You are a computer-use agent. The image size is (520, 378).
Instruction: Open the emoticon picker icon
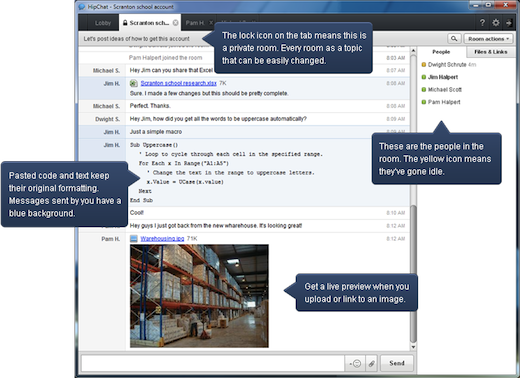[x=355, y=363]
